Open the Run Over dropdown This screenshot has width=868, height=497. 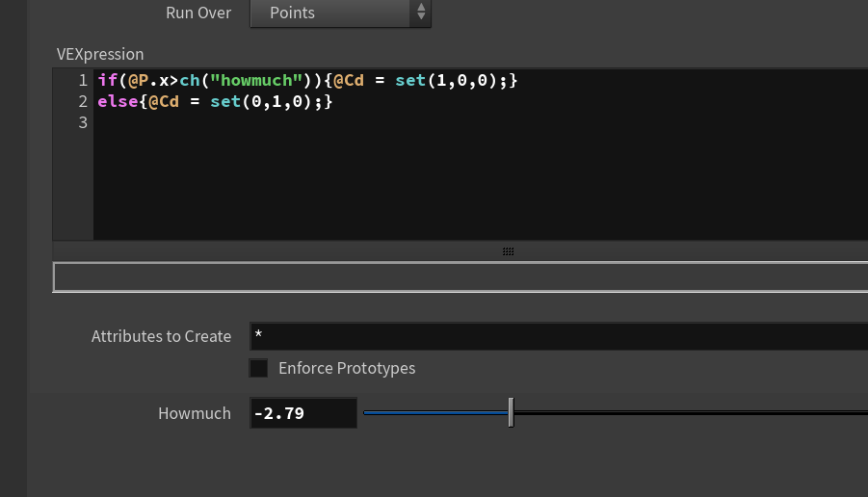pos(340,13)
